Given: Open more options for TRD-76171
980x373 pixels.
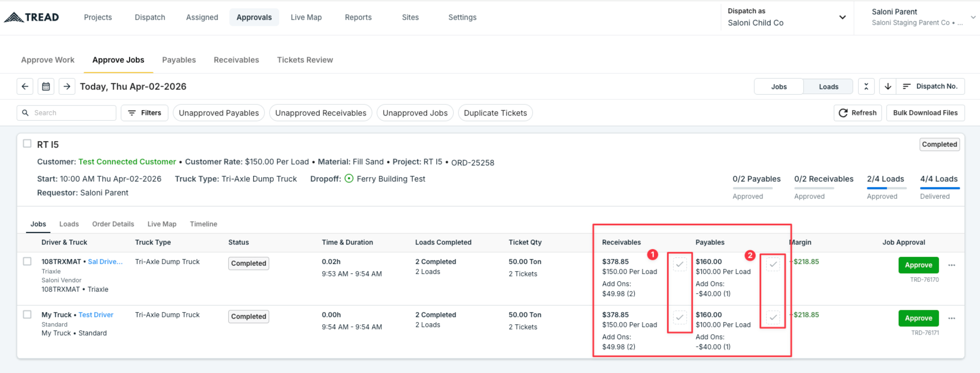Looking at the screenshot, I should [951, 319].
